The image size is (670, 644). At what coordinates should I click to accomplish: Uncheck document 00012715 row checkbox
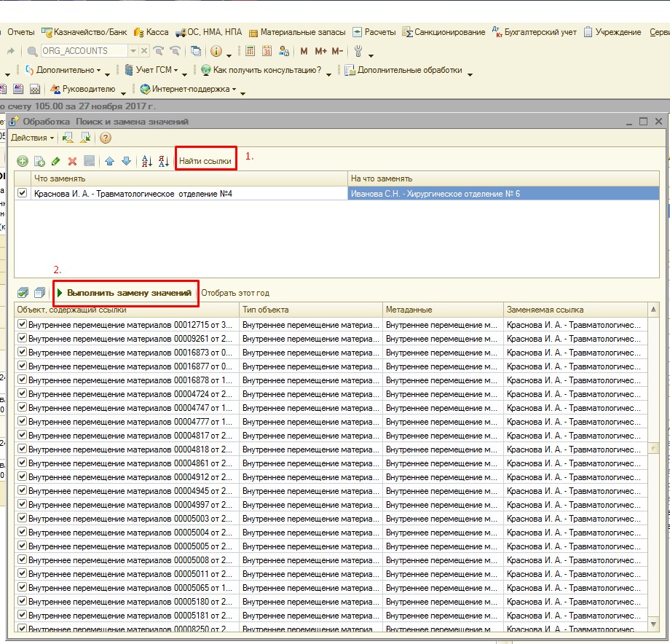tap(22, 324)
